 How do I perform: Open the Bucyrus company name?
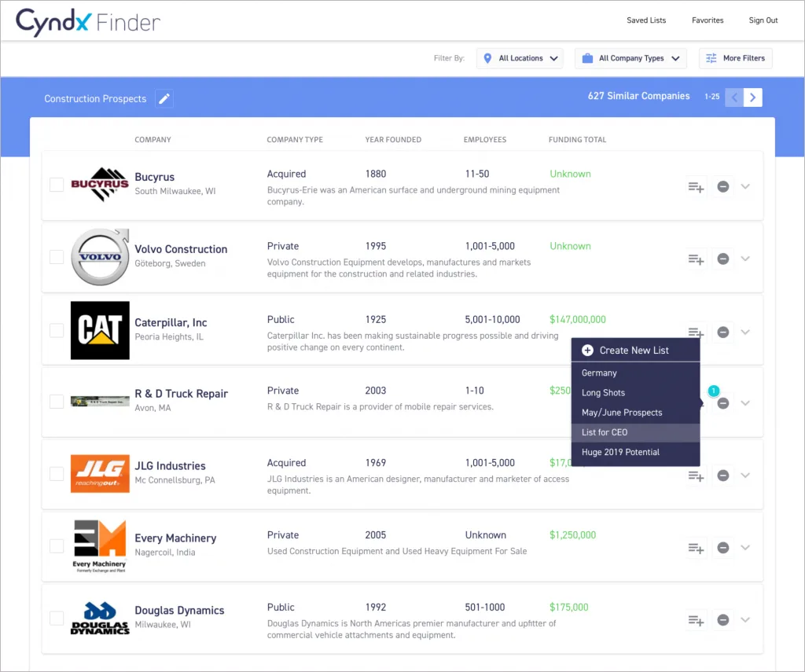pyautogui.click(x=155, y=177)
